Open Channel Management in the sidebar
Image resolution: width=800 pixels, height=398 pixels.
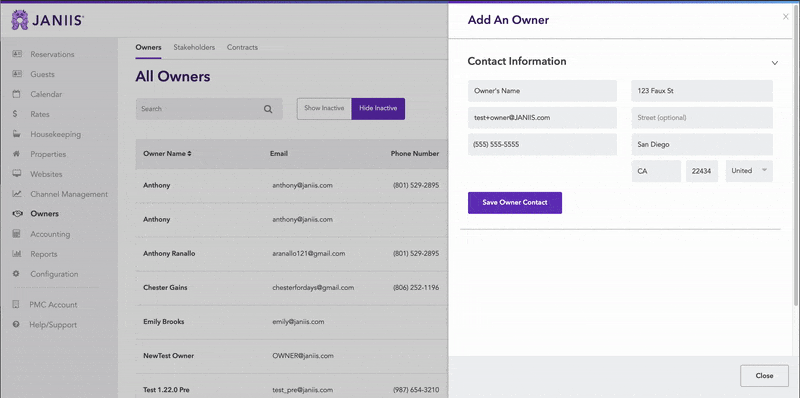click(x=69, y=194)
